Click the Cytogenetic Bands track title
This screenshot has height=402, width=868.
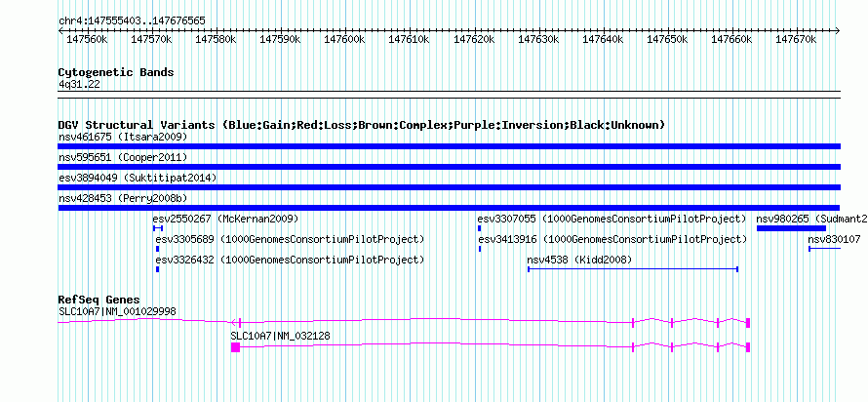click(116, 72)
